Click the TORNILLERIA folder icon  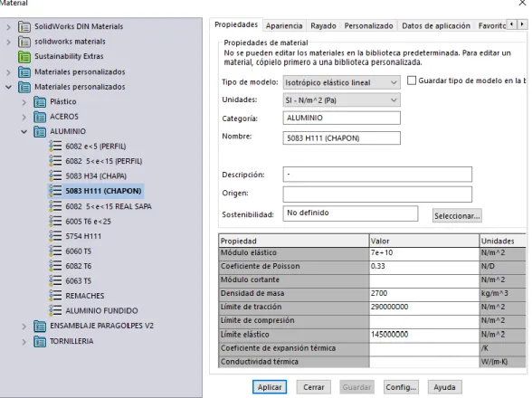(x=40, y=341)
